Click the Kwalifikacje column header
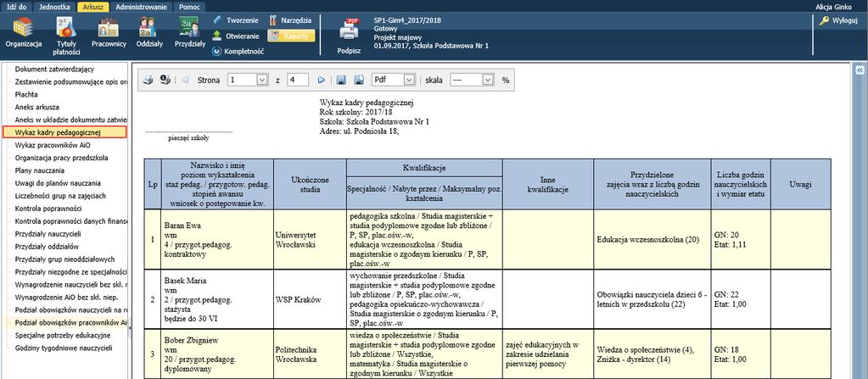Viewport: 868px width, 379px height. pyautogui.click(x=424, y=167)
